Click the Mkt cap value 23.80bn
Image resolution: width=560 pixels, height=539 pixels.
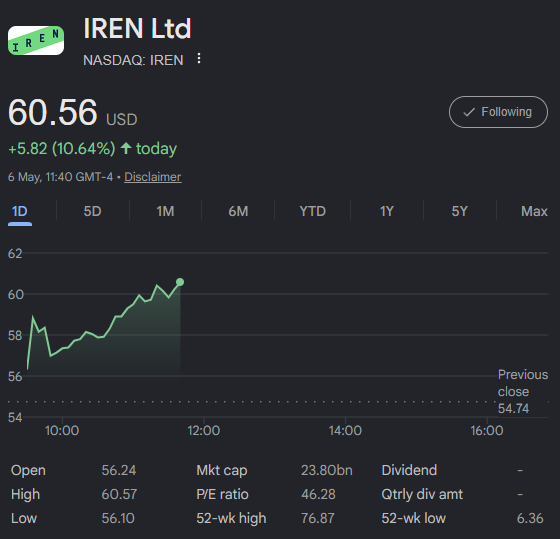327,470
